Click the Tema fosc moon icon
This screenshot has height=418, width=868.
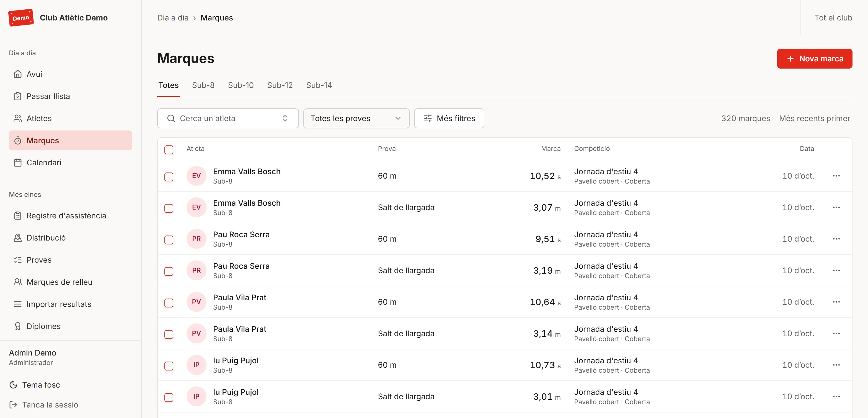point(13,385)
